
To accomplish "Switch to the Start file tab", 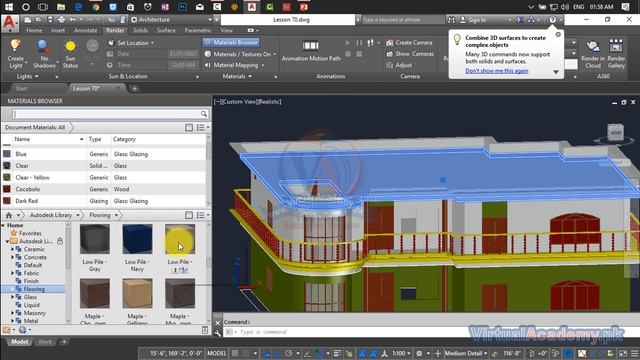I will pyautogui.click(x=21, y=88).
